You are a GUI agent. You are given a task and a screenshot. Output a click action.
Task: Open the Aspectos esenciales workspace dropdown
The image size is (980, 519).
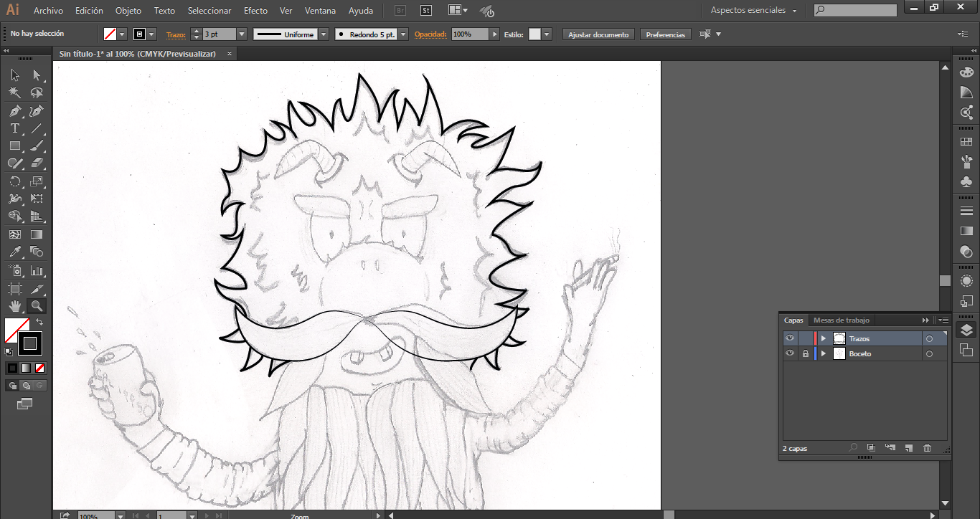click(x=753, y=11)
